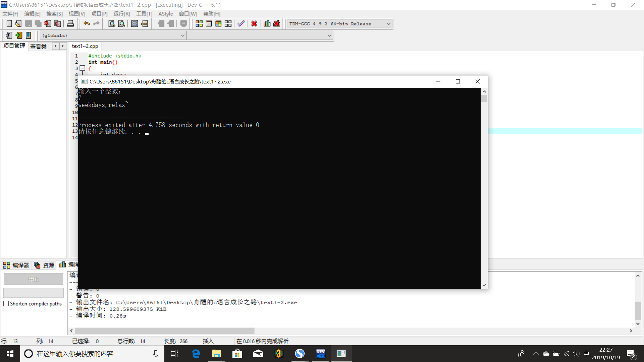Screen dimensions: 644x362
Task: Click the Profile analysis bar chart icon
Action: coord(267,23)
